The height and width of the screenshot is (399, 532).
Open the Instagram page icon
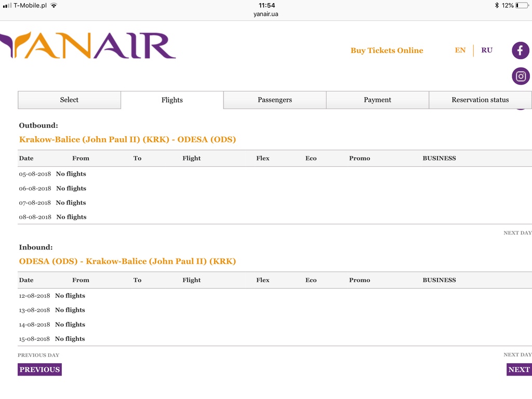tap(521, 76)
